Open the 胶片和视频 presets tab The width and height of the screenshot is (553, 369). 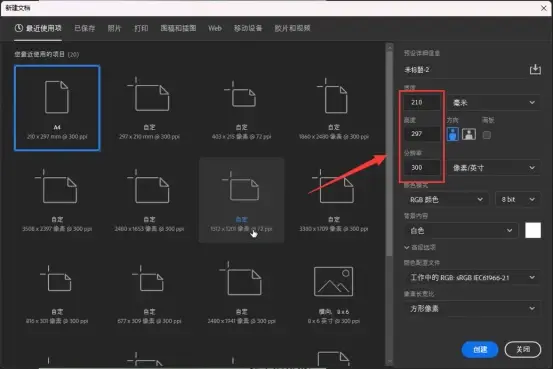pyautogui.click(x=292, y=28)
